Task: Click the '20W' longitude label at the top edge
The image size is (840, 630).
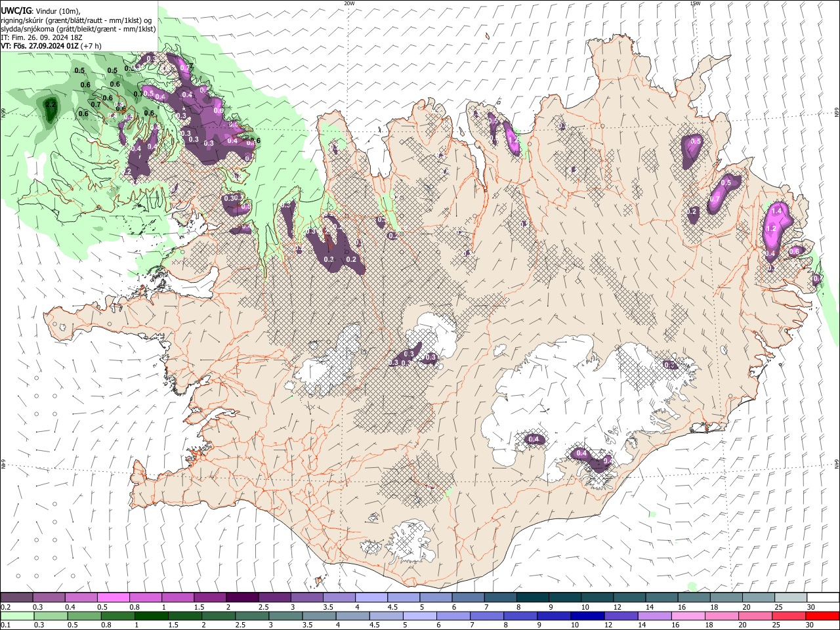Action: [349, 3]
